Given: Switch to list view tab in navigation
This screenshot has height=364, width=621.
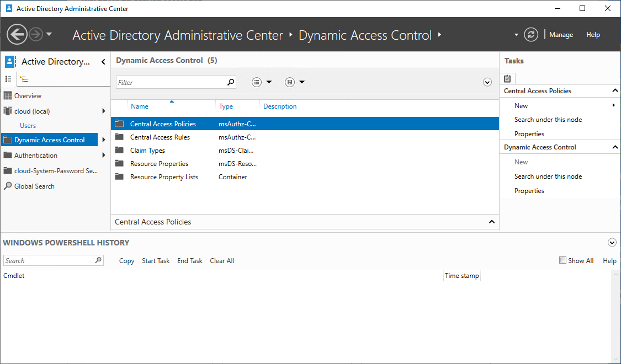Looking at the screenshot, I should click(x=8, y=79).
